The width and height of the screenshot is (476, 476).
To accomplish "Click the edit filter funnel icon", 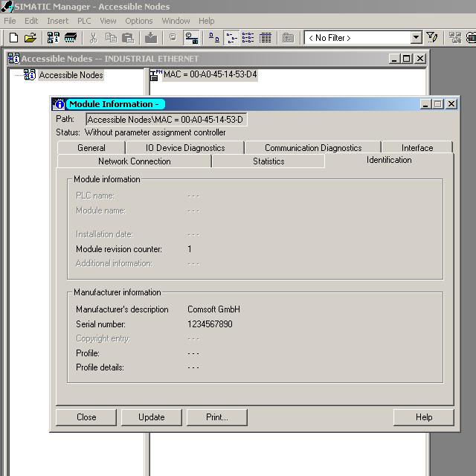I will [432, 38].
